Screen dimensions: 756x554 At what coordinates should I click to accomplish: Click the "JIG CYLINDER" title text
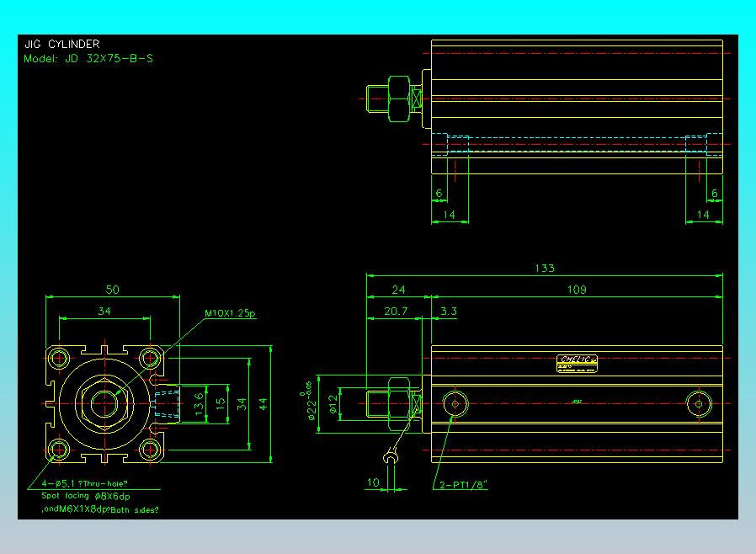[62, 45]
